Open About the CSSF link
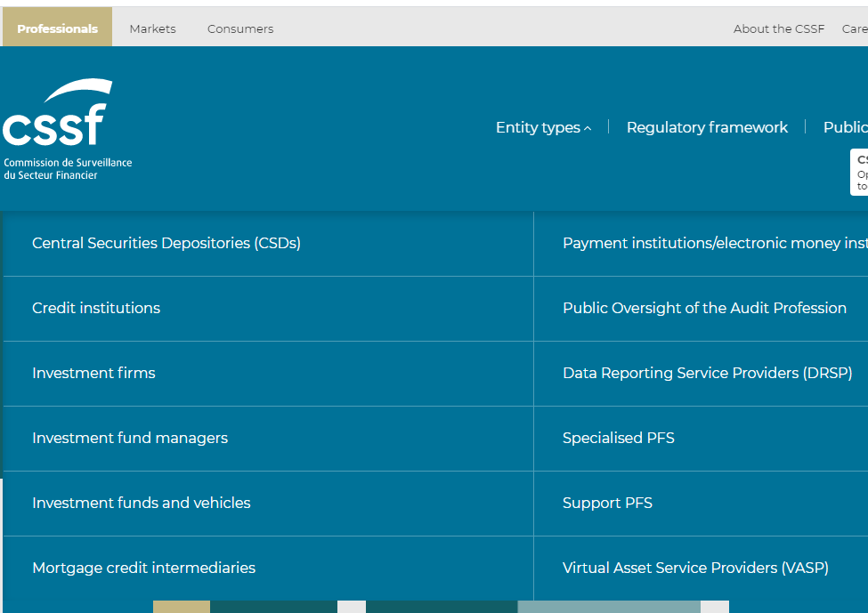Image resolution: width=868 pixels, height=613 pixels. click(779, 28)
